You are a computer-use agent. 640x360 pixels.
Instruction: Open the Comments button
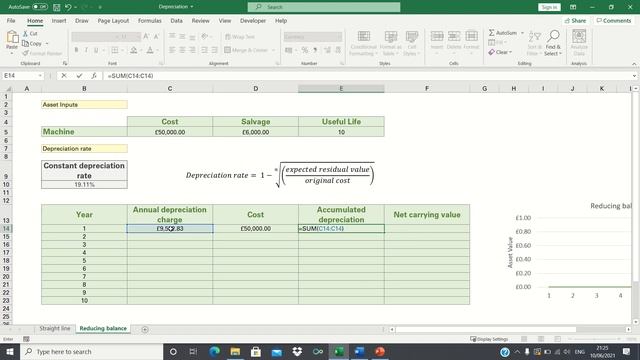pyautogui.click(x=613, y=20)
